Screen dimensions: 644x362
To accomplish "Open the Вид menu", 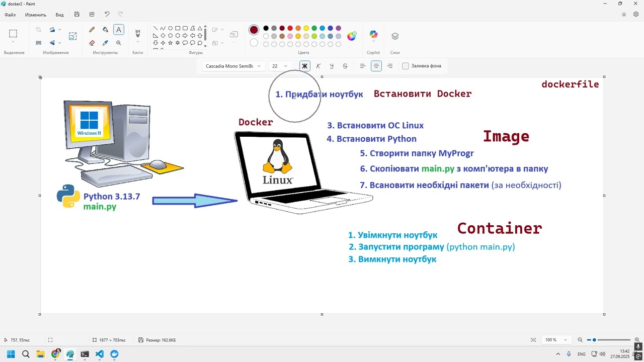I will (59, 15).
